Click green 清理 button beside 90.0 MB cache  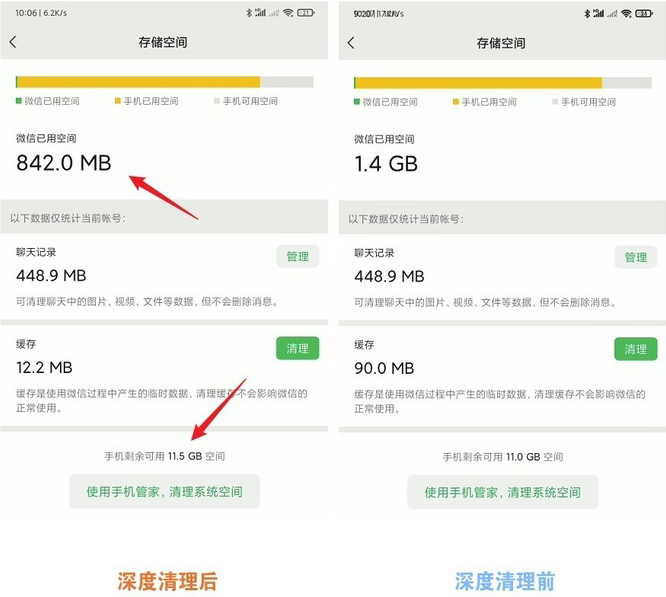(x=635, y=349)
